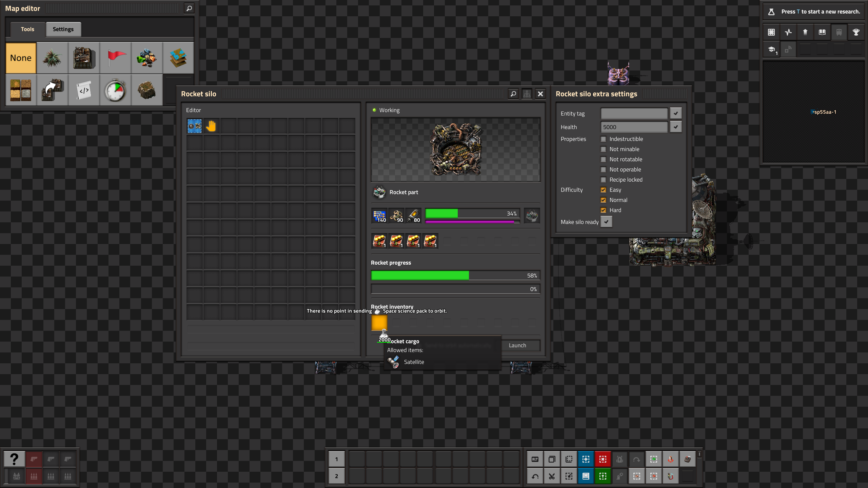Confirm the Health checkmark button

point(676,127)
